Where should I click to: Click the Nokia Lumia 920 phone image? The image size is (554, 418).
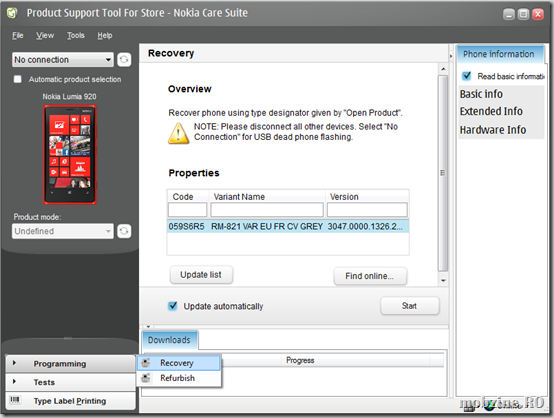pos(70,154)
